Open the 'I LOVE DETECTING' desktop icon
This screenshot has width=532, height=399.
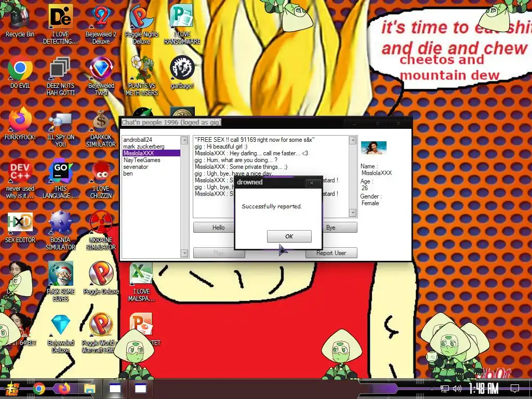point(60,24)
